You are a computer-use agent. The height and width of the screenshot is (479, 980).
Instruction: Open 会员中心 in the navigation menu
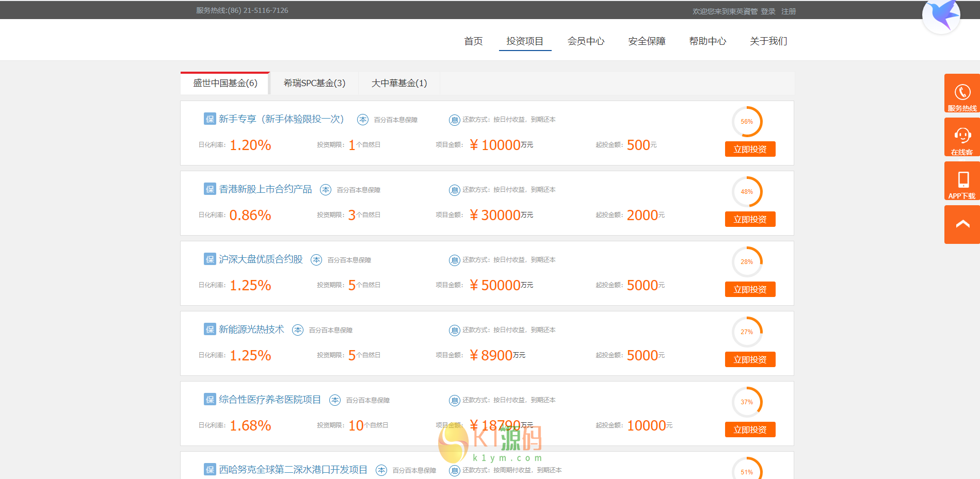tap(586, 41)
